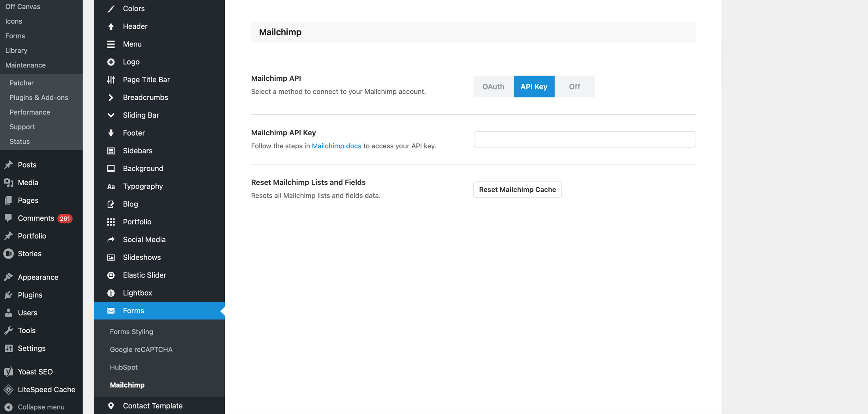
Task: Click the Contact Template pin icon
Action: 111,405
